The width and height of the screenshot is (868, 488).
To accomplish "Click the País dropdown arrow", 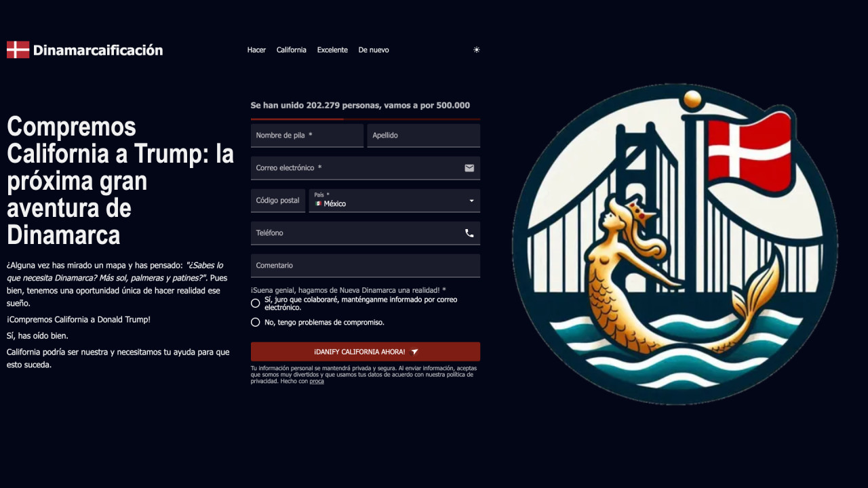I will pyautogui.click(x=471, y=201).
